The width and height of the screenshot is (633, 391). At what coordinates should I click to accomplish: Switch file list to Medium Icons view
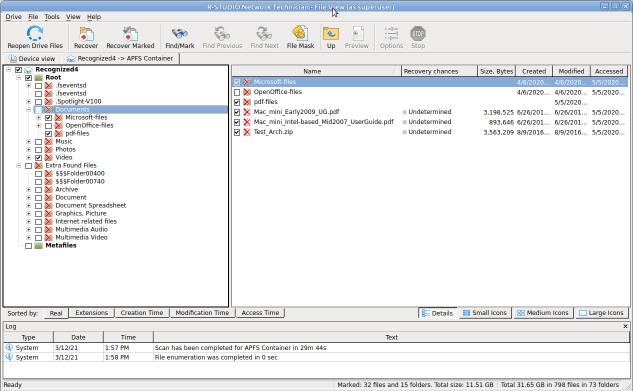point(543,313)
